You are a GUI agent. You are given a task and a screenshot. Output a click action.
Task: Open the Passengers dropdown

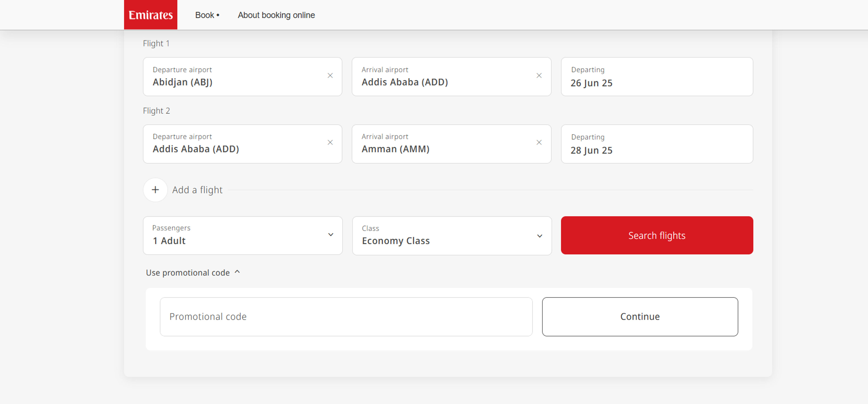click(243, 236)
